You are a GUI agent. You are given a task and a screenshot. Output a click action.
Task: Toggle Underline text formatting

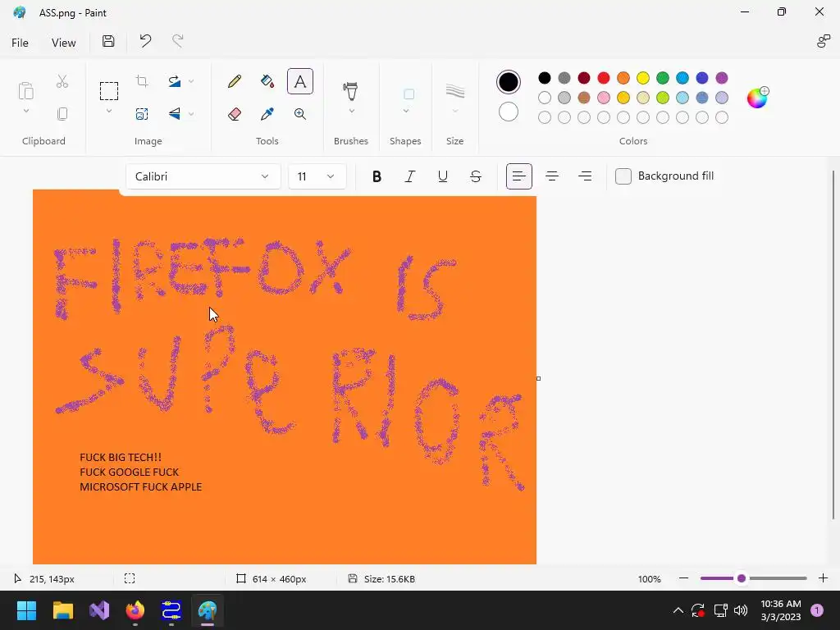point(442,176)
